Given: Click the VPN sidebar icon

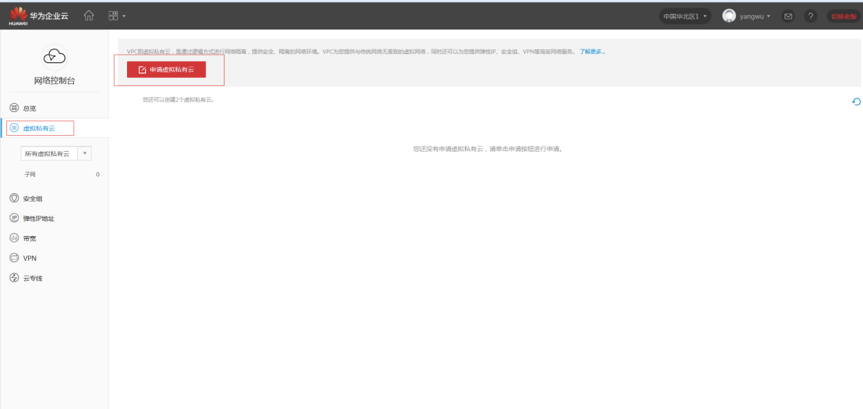Looking at the screenshot, I should [x=14, y=258].
